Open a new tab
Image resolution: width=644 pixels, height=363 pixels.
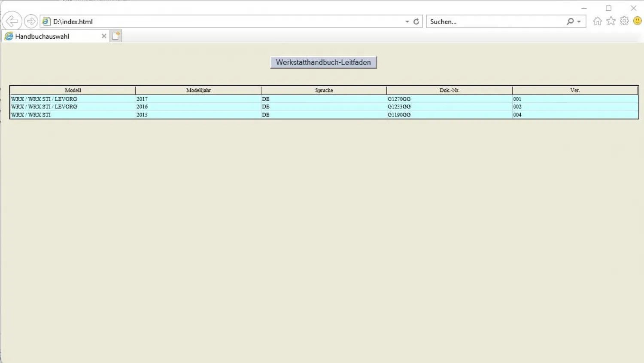pyautogui.click(x=115, y=36)
